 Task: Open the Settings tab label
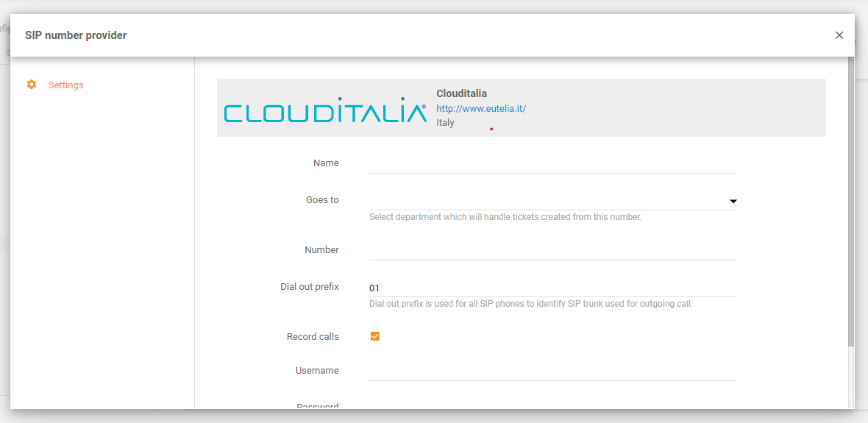[x=65, y=85]
